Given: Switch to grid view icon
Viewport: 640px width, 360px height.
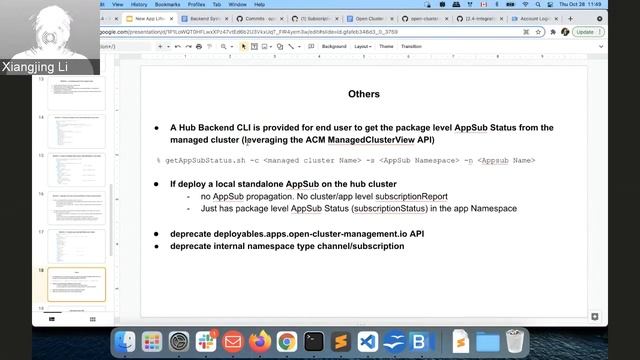Looking at the screenshot, I should tap(93, 319).
